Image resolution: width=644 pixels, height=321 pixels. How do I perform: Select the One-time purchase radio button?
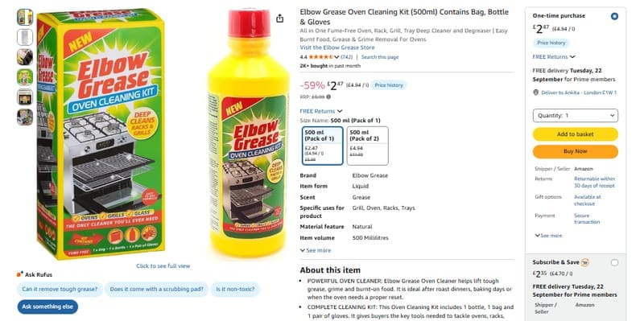point(614,16)
